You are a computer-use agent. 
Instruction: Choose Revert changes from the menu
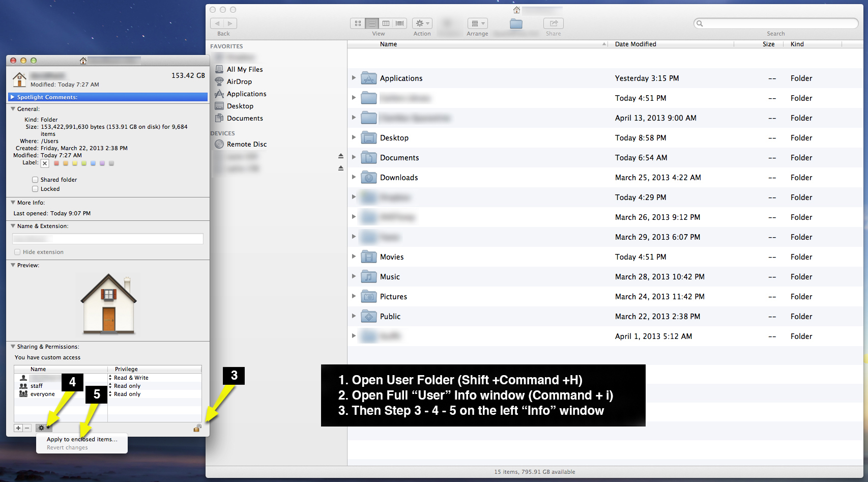pos(67,448)
